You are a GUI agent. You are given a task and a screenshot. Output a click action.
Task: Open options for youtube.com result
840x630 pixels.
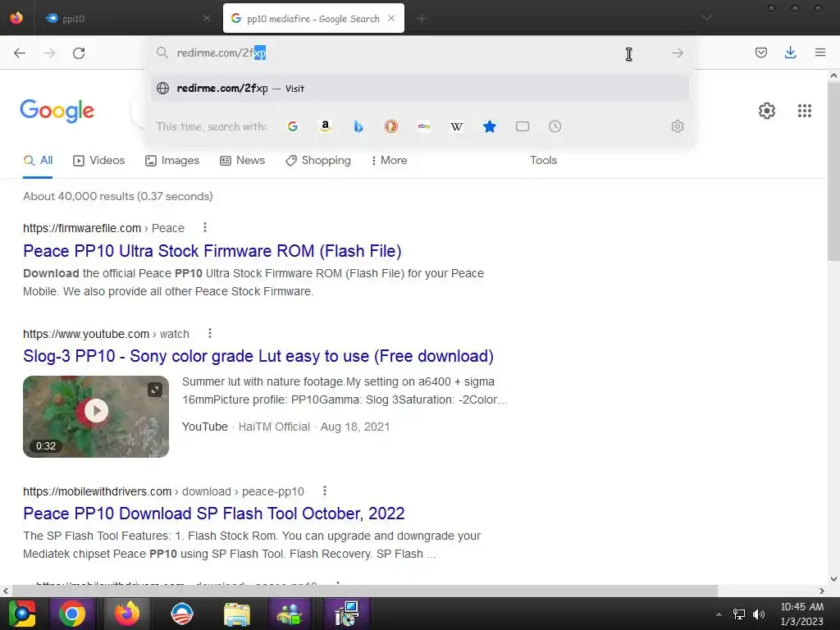pyautogui.click(x=210, y=333)
